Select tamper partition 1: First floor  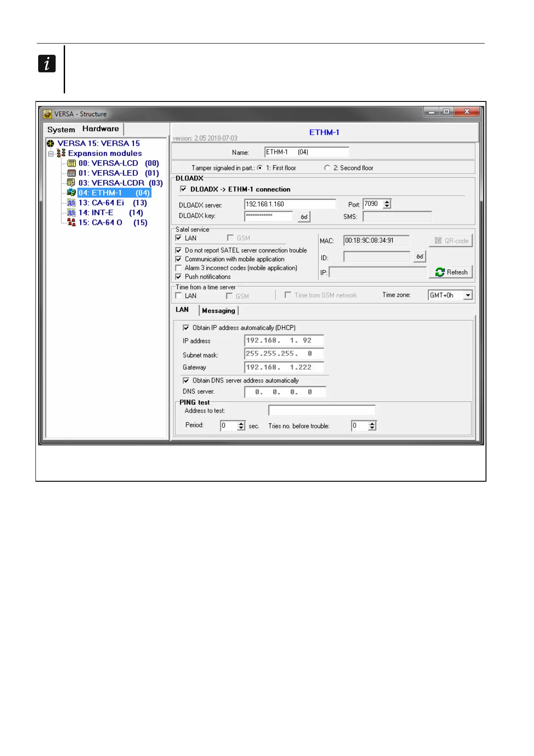260,168
